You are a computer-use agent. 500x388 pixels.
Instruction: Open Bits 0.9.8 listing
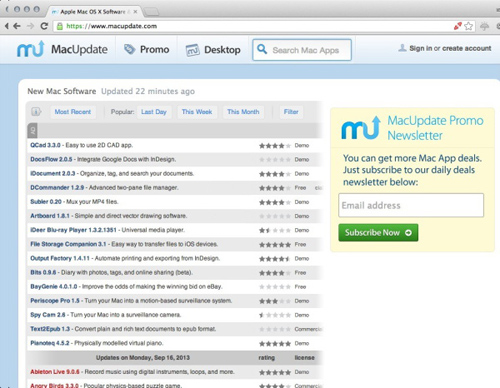(x=43, y=272)
